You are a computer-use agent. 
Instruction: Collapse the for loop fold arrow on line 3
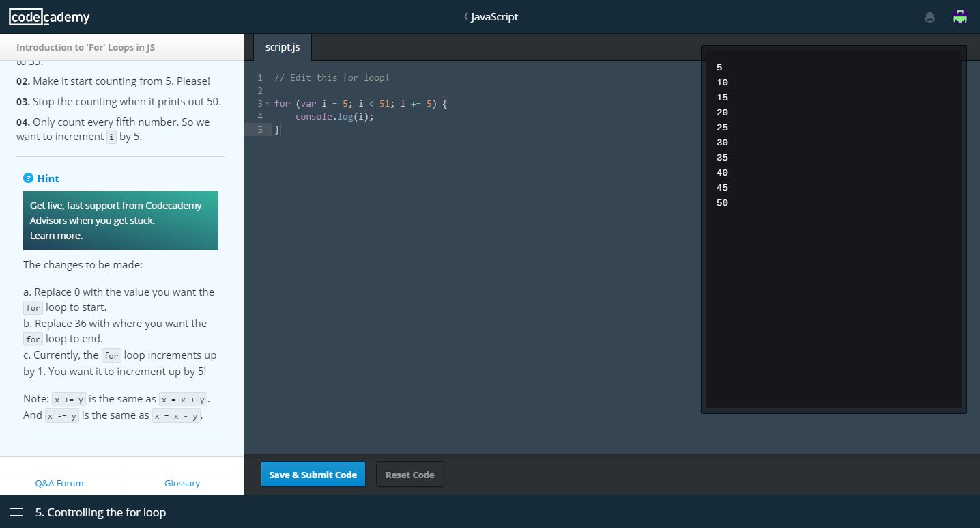click(x=268, y=103)
